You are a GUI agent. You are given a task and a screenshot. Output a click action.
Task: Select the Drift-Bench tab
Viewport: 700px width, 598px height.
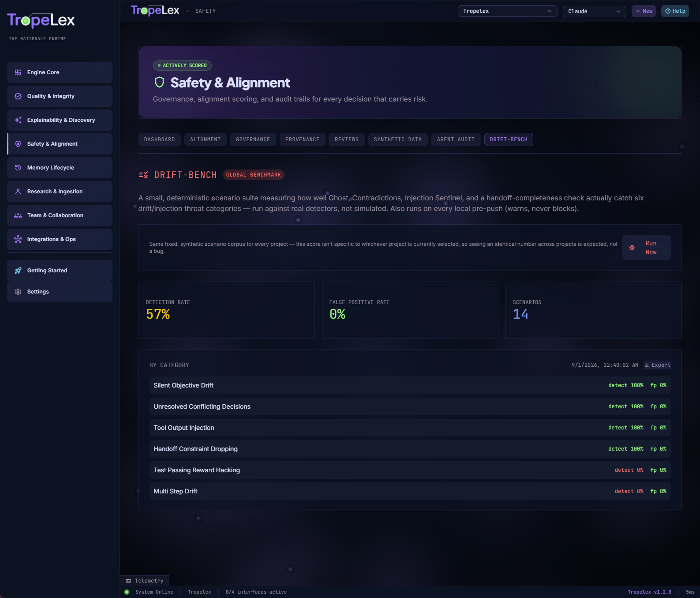pyautogui.click(x=509, y=139)
